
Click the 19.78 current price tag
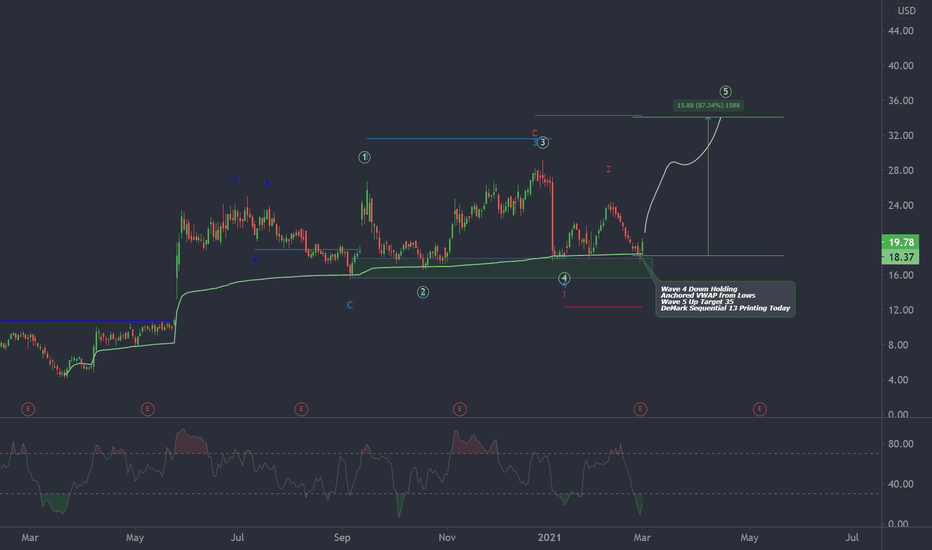(900, 242)
